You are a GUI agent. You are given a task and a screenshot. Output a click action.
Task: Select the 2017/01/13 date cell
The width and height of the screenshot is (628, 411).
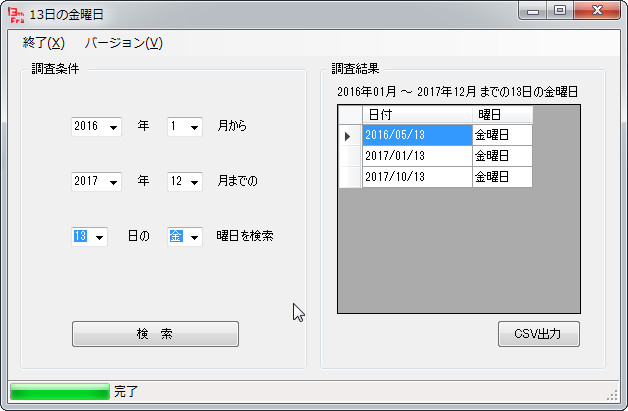point(417,156)
